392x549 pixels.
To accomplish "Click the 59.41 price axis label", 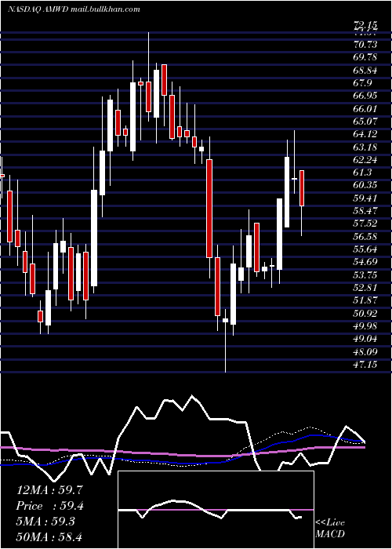I will click(365, 198).
